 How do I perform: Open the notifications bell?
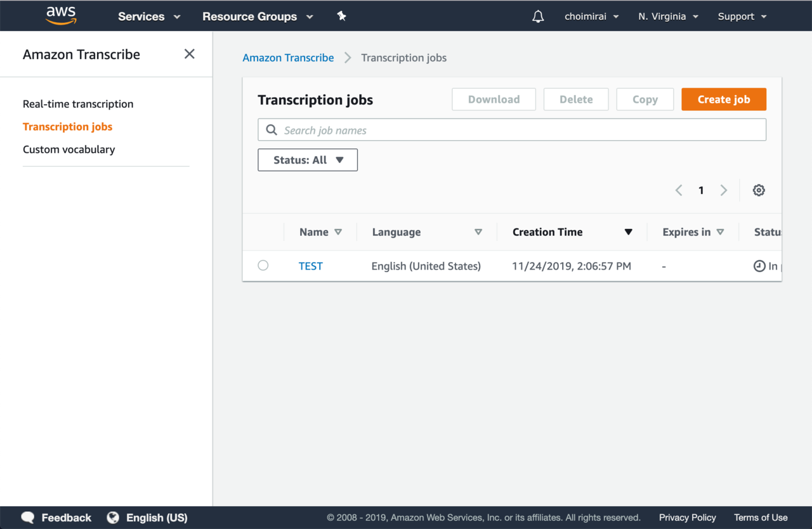coord(538,16)
